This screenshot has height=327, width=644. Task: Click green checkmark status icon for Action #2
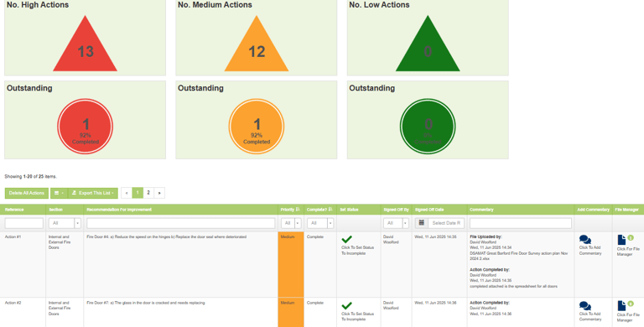pyautogui.click(x=346, y=306)
